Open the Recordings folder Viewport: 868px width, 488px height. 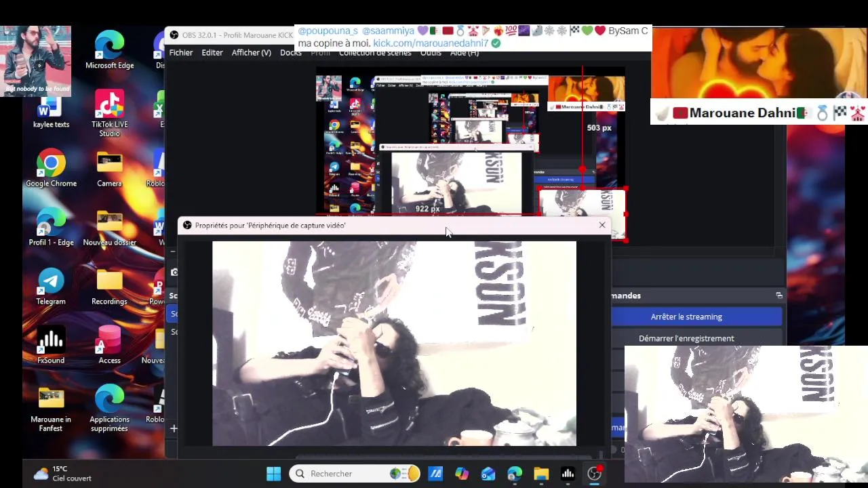(109, 286)
